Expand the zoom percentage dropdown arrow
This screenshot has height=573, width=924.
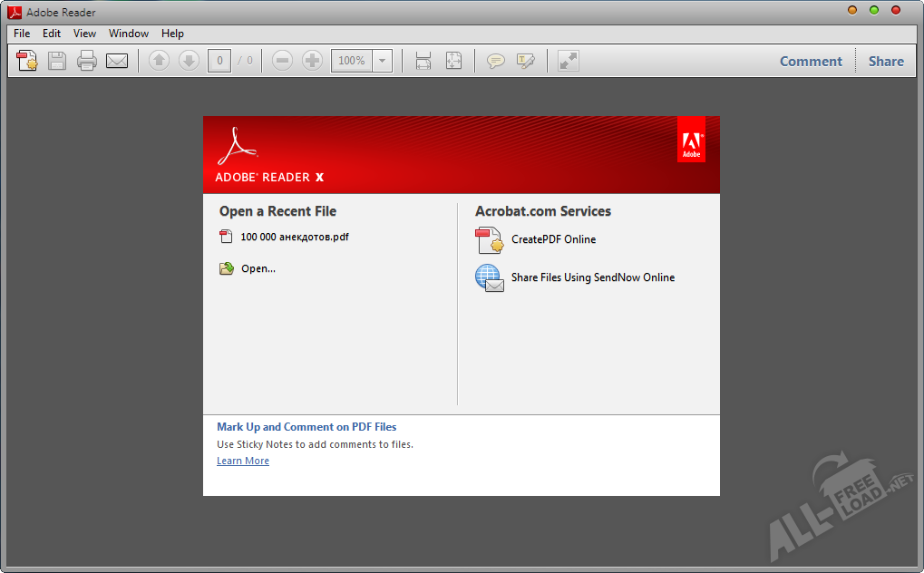(383, 61)
